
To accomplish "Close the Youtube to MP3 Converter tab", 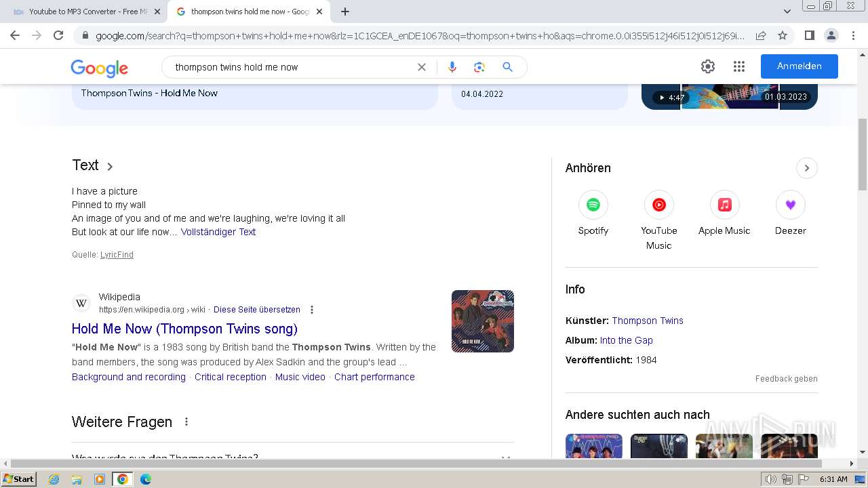I will 157,12.
